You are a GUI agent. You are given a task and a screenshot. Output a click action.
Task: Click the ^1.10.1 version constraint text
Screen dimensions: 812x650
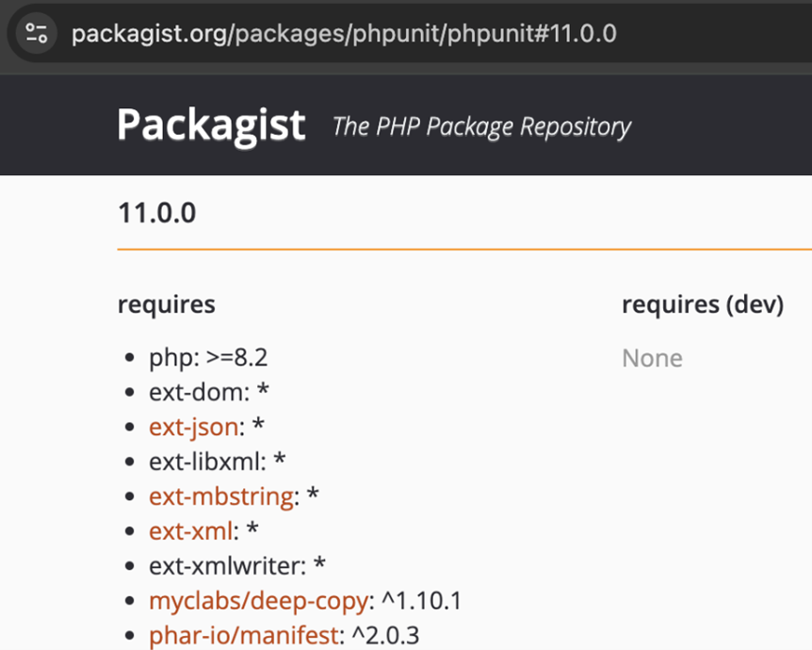click(x=421, y=601)
